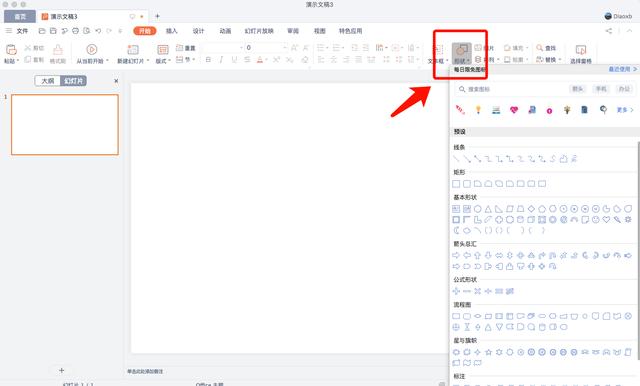This screenshot has width=640, height=386.
Task: Pick the light bulb free icon
Action: click(478, 109)
